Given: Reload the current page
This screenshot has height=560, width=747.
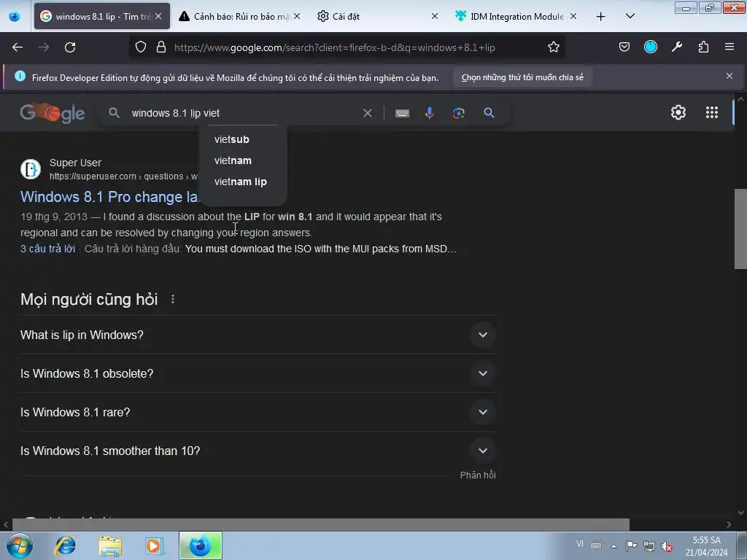Looking at the screenshot, I should tap(70, 47).
